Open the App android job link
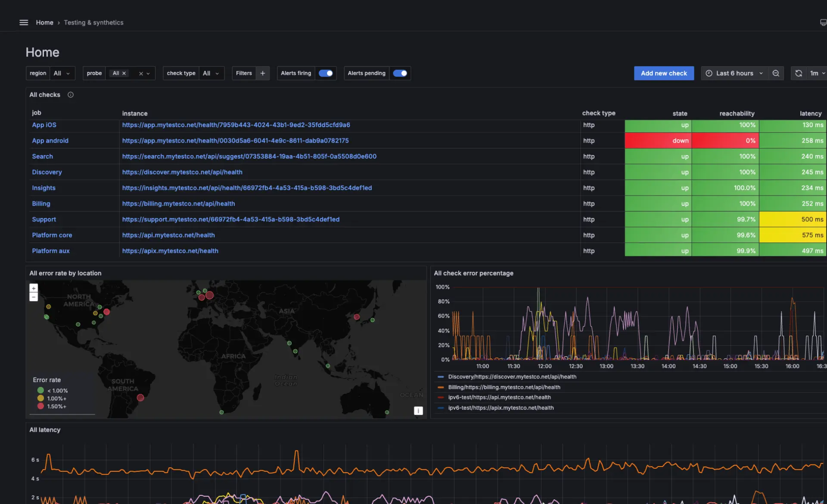This screenshot has height=504, width=827. [x=50, y=141]
